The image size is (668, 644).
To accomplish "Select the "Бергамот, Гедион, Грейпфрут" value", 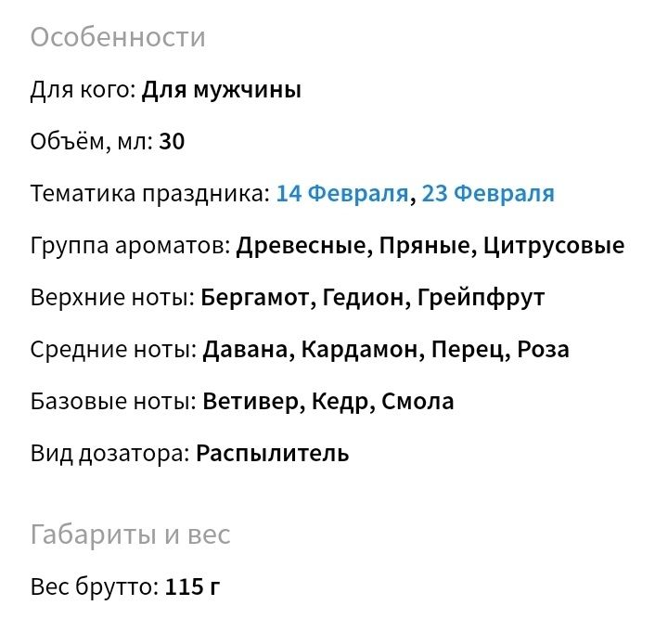I will (x=373, y=298).
